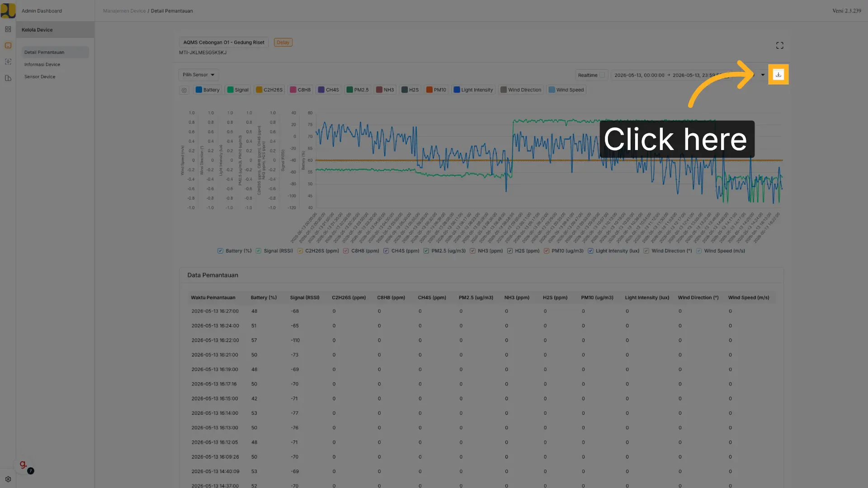The height and width of the screenshot is (488, 868).
Task: Select the C8H8 sensor chip
Action: (x=301, y=90)
